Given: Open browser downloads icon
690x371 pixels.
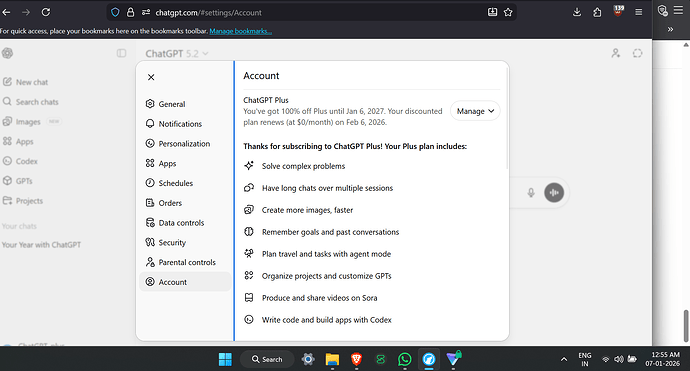Looking at the screenshot, I should (x=577, y=12).
